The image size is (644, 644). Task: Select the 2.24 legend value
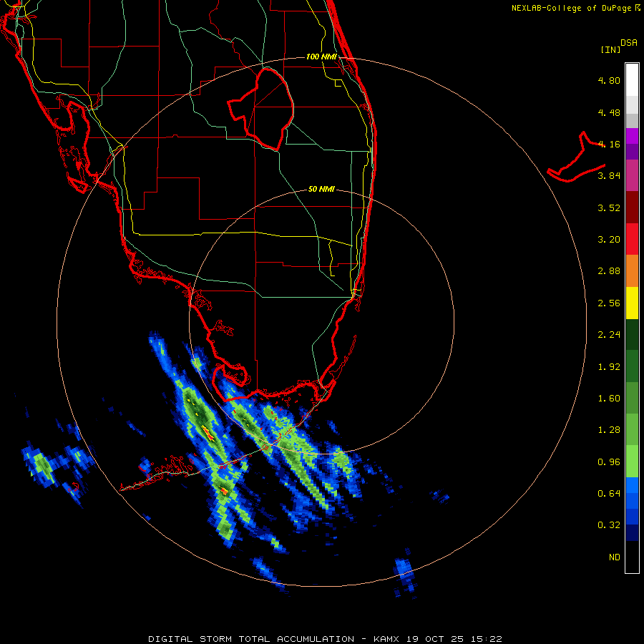point(609,335)
